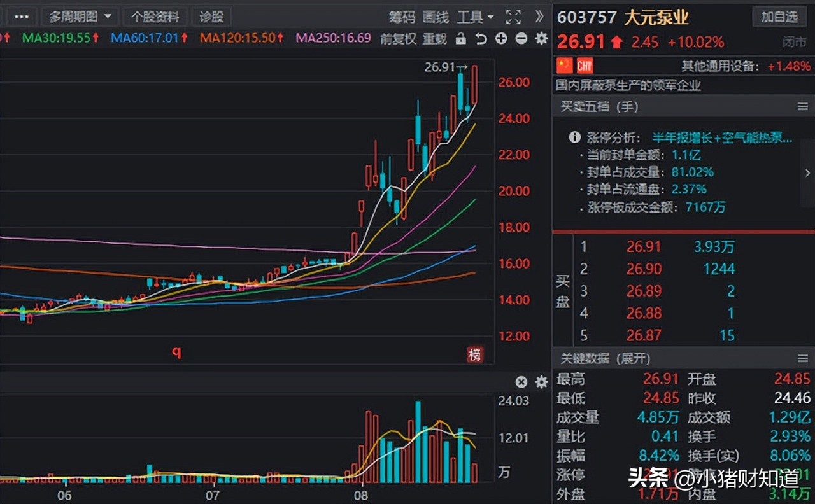Switch to the 诊股 tab
Viewport: 815px width, 504px height.
pyautogui.click(x=212, y=17)
